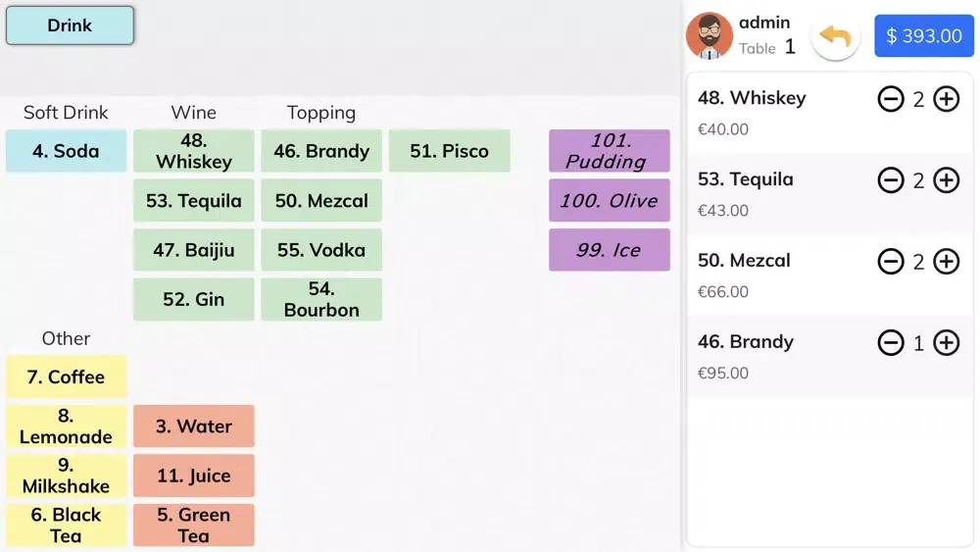
Task: Select the Drink category tab
Action: [x=70, y=25]
